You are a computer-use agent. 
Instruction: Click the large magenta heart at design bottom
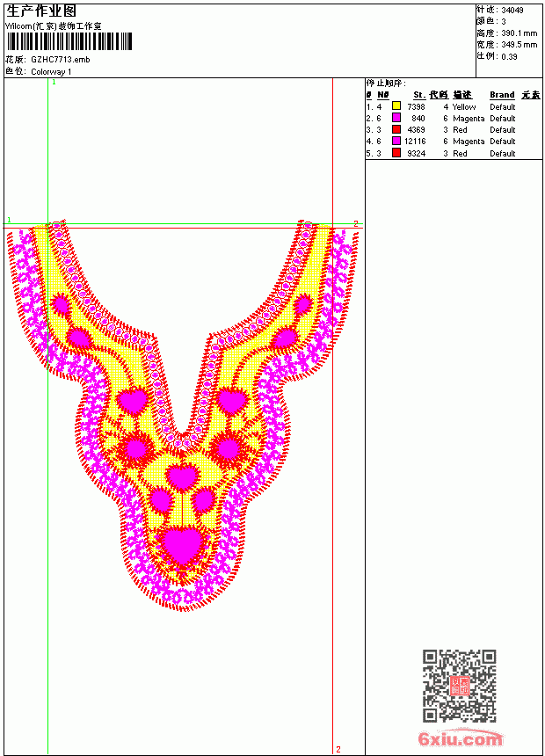[x=183, y=544]
